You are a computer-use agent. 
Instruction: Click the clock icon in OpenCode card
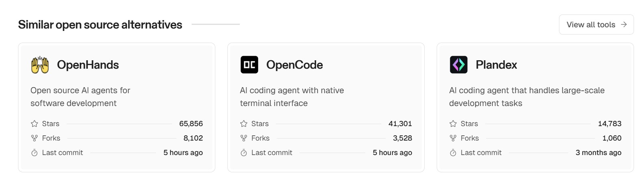pyautogui.click(x=244, y=153)
